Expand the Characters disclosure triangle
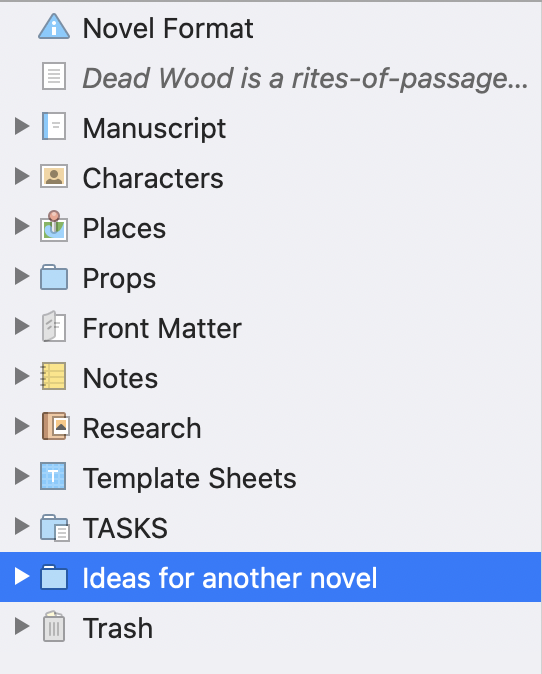This screenshot has height=674, width=542. coord(21,176)
